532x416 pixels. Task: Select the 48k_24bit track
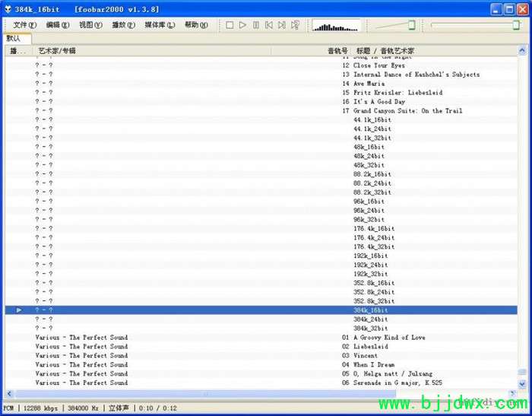tap(261, 156)
